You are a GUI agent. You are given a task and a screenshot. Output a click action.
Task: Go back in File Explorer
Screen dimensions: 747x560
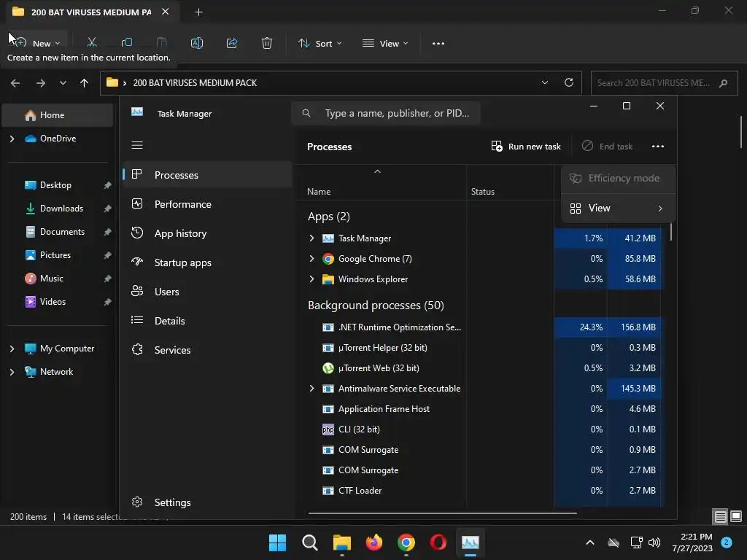point(15,83)
